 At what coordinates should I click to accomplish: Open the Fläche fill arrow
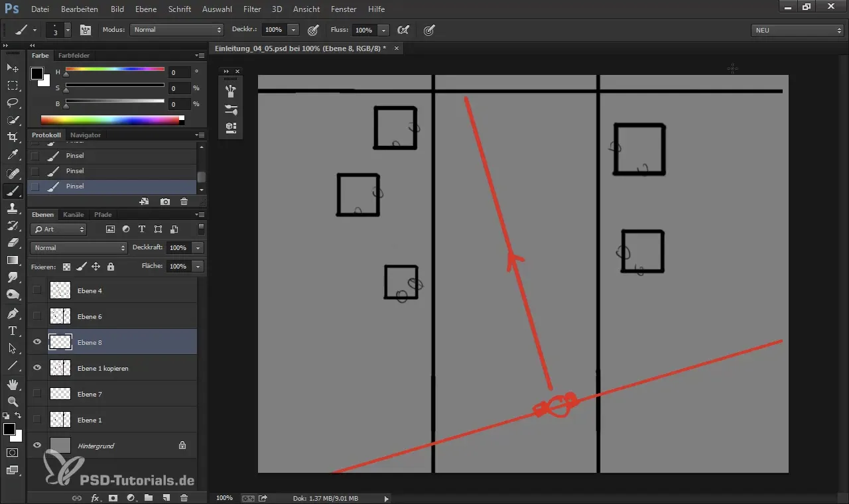198,267
